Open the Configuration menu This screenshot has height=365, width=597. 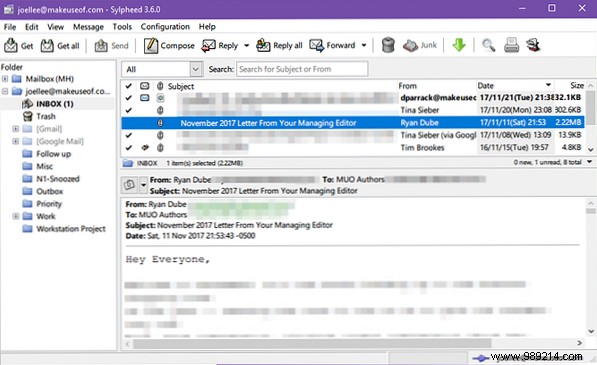(165, 27)
